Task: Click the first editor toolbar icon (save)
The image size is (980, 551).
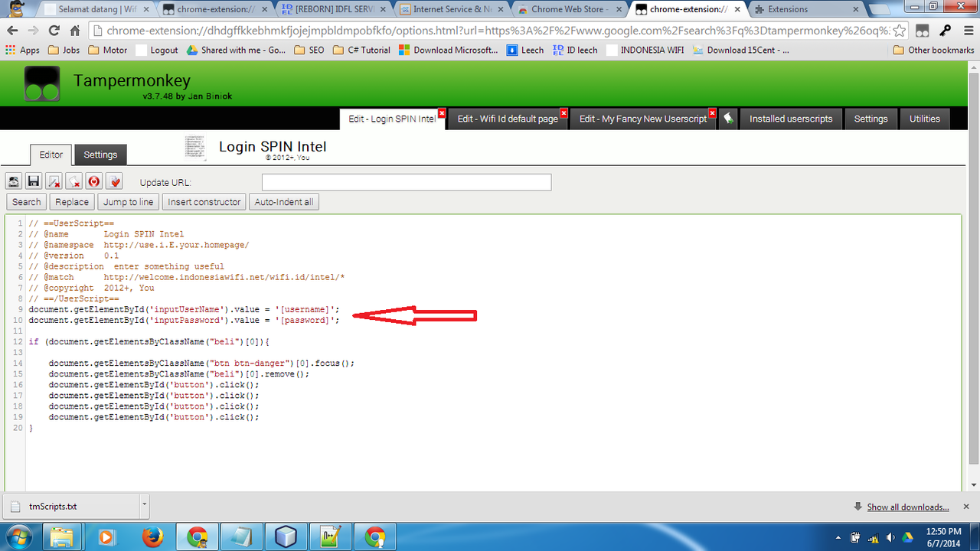Action: (14, 181)
